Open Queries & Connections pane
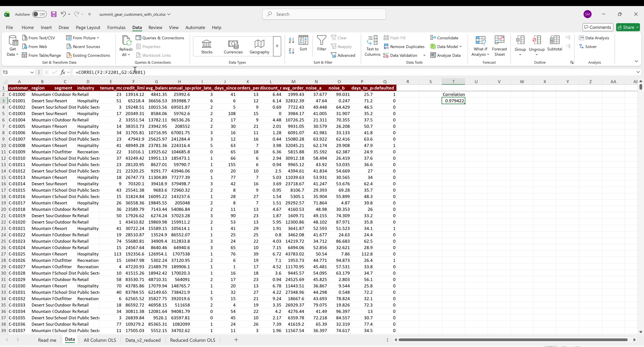The height and width of the screenshot is (347, 644). (160, 38)
